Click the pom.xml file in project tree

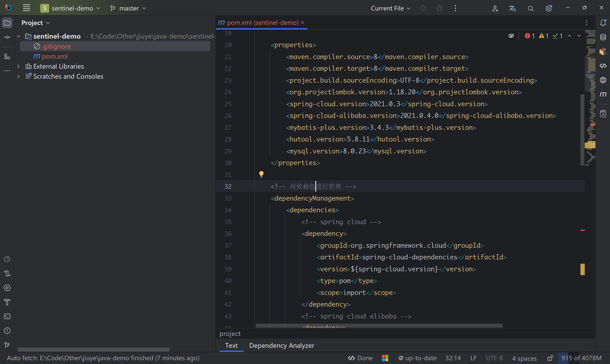click(x=55, y=56)
